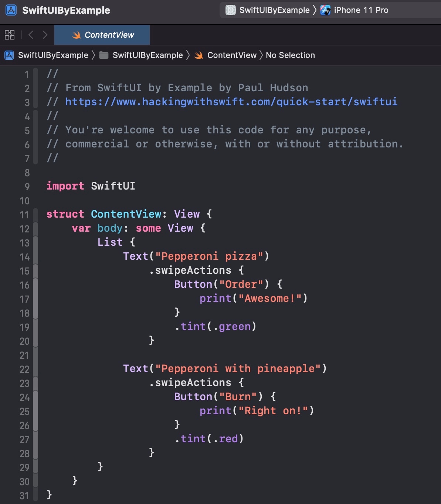Viewport: 441px width, 504px height.
Task: Open the hackingwithswift.com quick-start URL
Action: click(x=231, y=102)
